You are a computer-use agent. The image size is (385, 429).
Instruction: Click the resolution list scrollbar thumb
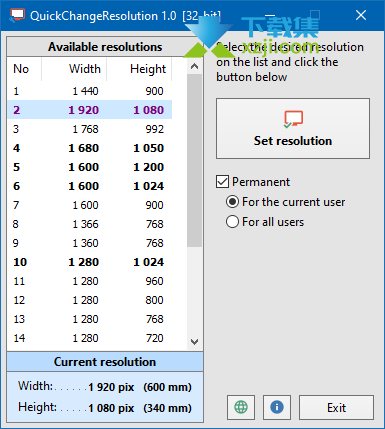(x=195, y=161)
